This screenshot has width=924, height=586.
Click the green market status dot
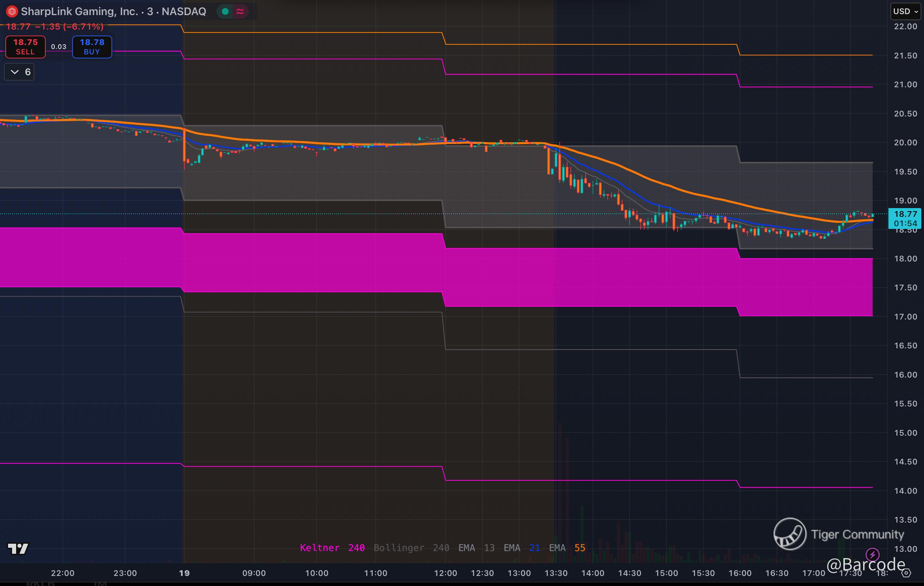pos(226,11)
